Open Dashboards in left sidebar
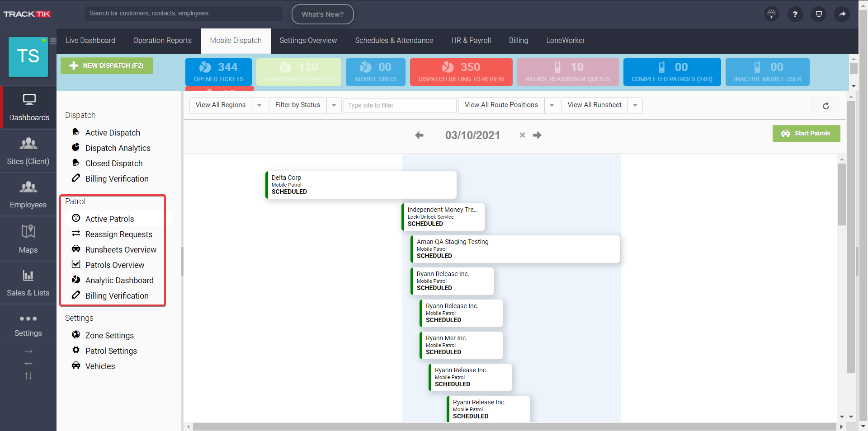Image resolution: width=868 pixels, height=431 pixels. [29, 108]
